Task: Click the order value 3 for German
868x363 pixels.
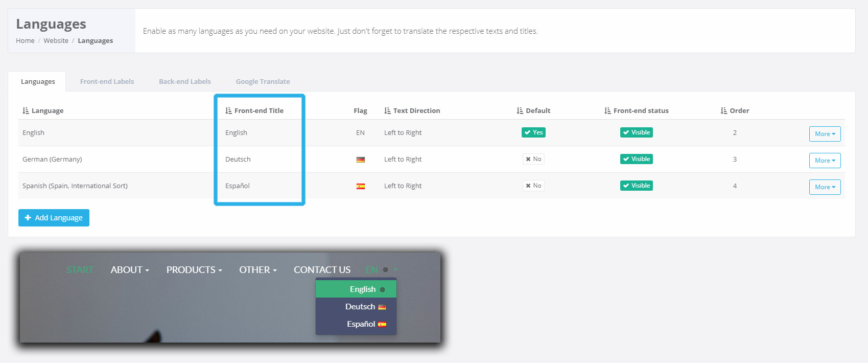Action: (735, 160)
